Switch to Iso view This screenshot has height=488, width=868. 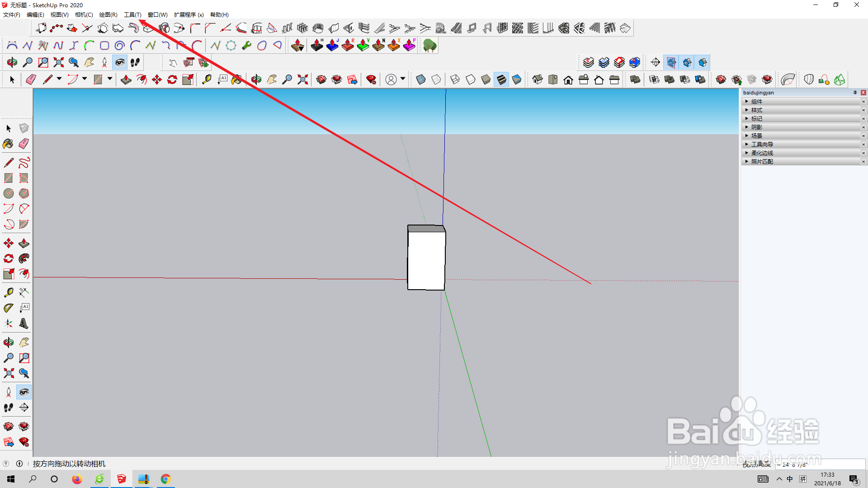(x=538, y=80)
